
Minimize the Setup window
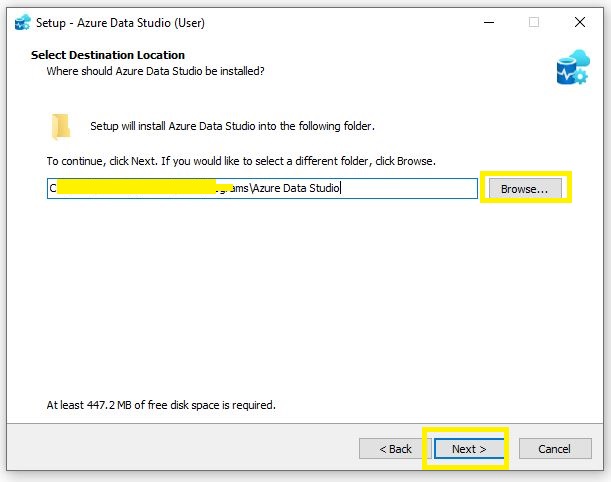point(489,22)
